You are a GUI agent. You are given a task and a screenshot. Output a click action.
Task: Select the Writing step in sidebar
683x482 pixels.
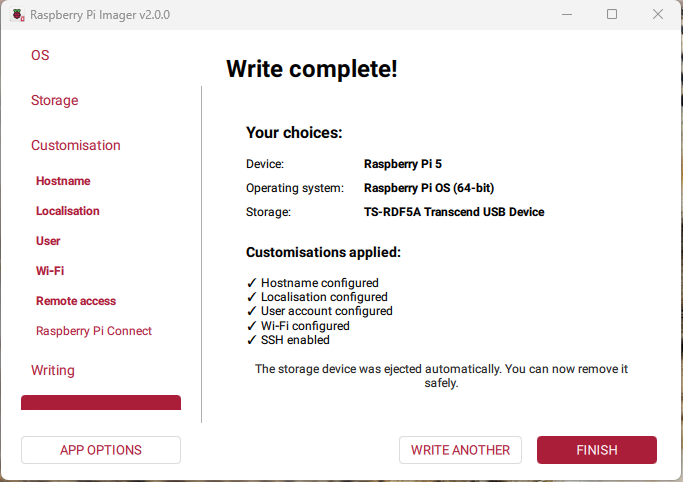(x=53, y=370)
